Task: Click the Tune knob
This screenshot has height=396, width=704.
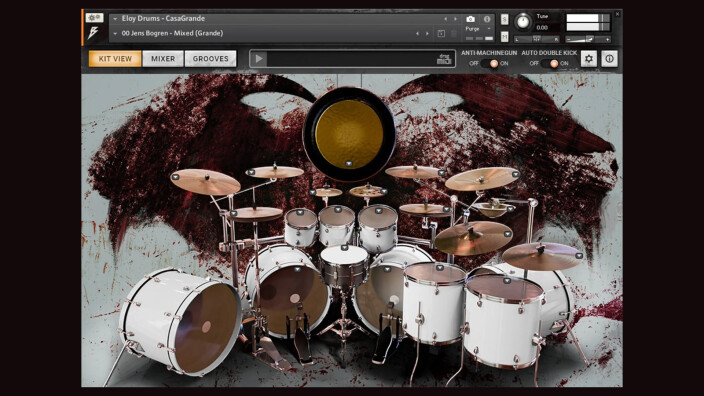Action: [x=523, y=22]
